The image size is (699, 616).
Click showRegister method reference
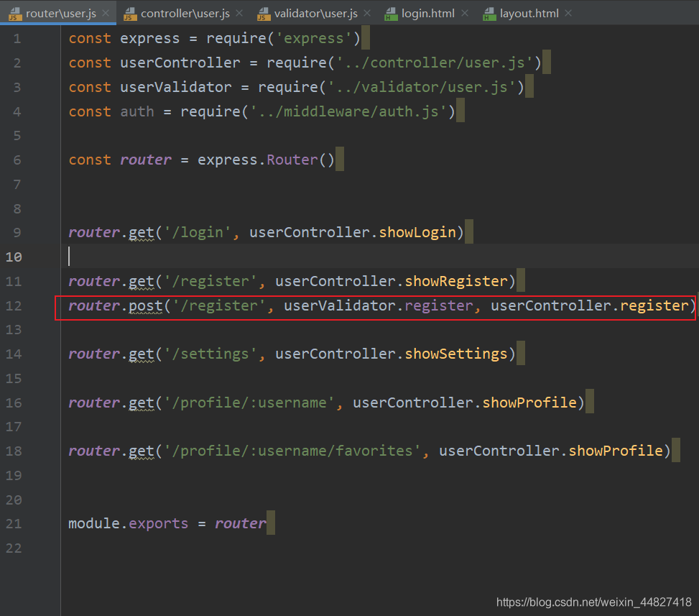click(456, 282)
